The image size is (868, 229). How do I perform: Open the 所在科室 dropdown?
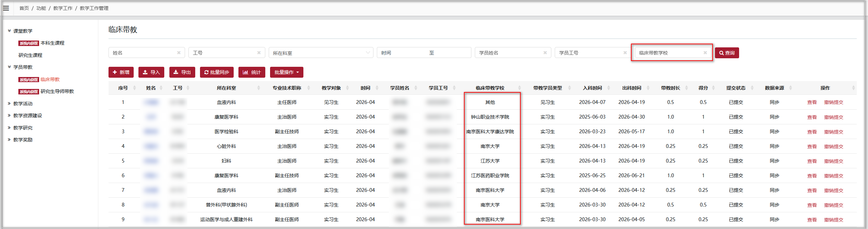tap(321, 53)
